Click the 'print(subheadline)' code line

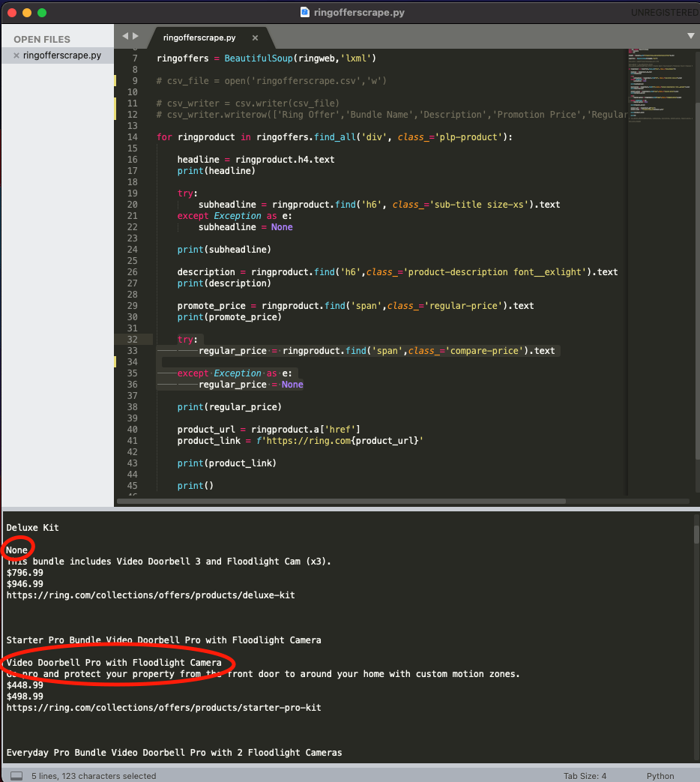click(224, 250)
